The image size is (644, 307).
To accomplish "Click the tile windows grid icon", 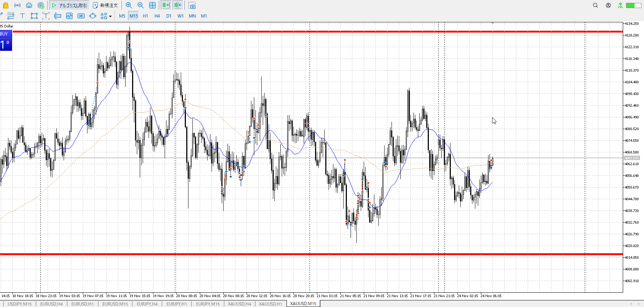I will click(x=152, y=5).
